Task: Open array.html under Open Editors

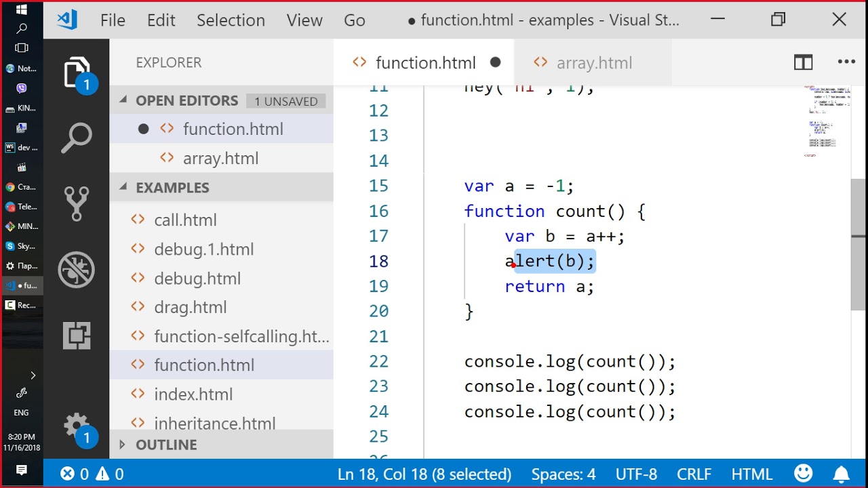Action: [221, 158]
